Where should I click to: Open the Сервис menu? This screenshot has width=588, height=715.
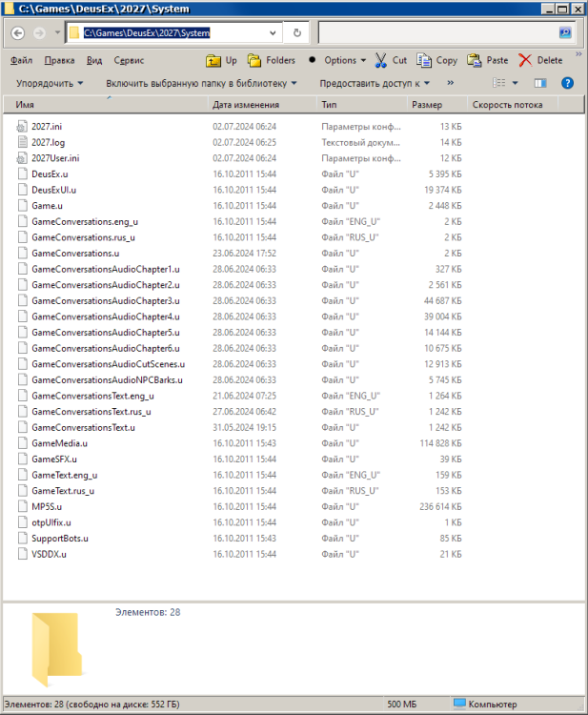(129, 60)
